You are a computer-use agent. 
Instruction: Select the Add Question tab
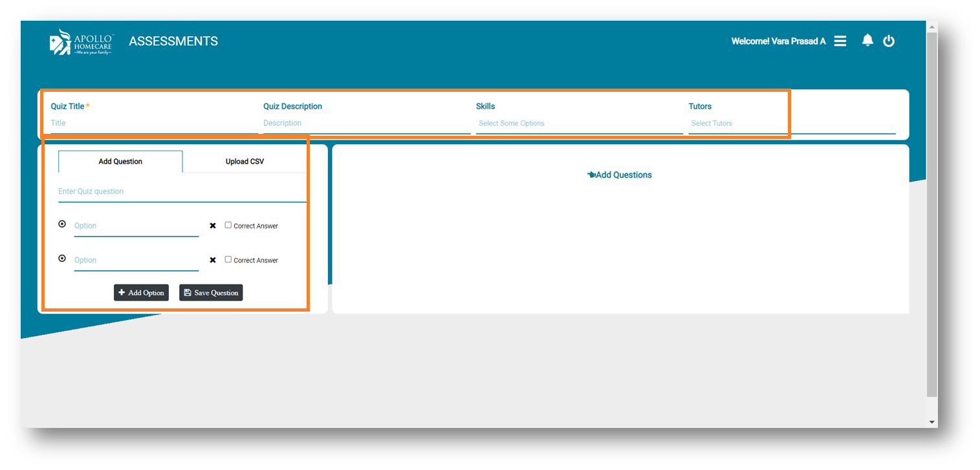120,162
